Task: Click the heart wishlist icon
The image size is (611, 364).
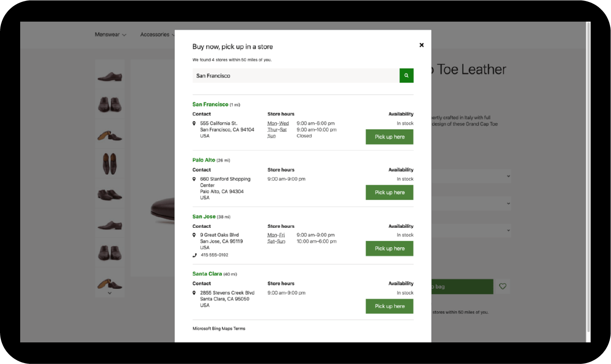Action: point(503,287)
